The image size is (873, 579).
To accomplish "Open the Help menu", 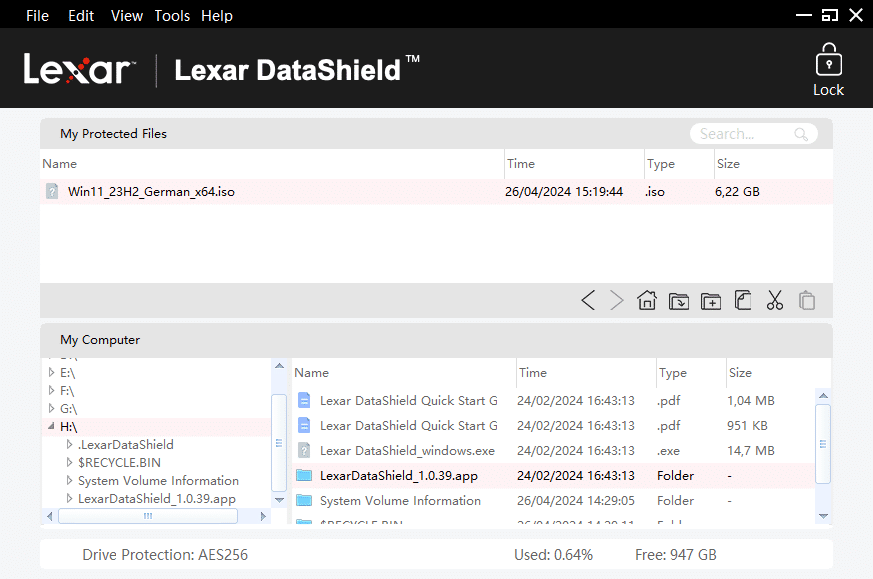I will click(x=217, y=16).
